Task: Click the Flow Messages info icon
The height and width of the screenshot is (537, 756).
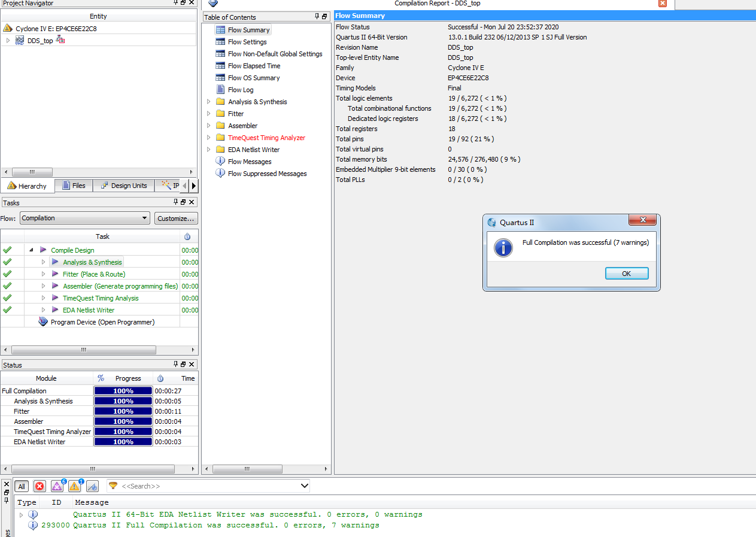Action: (220, 162)
